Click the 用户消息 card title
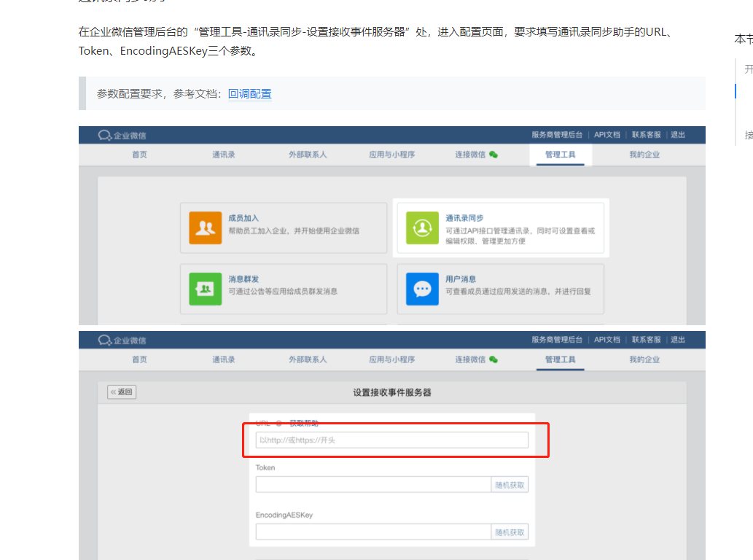This screenshot has height=560, width=753. coord(461,279)
